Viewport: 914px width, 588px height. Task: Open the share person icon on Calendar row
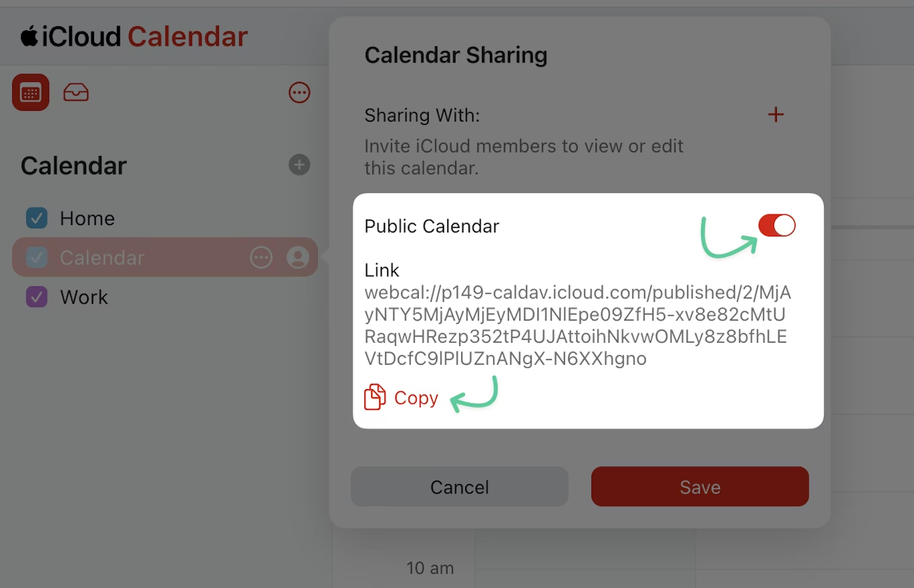[298, 257]
